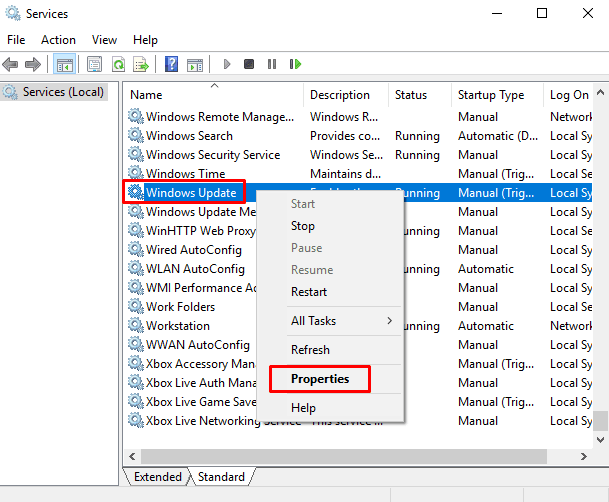
Task: Click the toolbar Refresh icon
Action: [118, 64]
